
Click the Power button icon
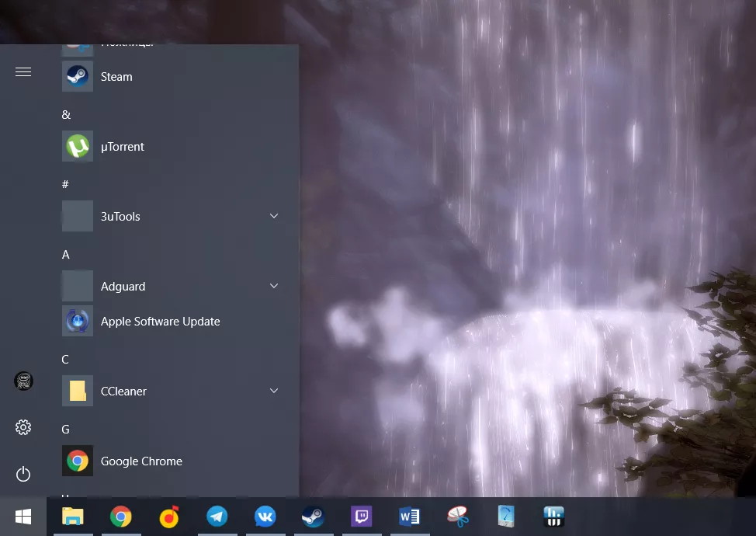(x=23, y=474)
